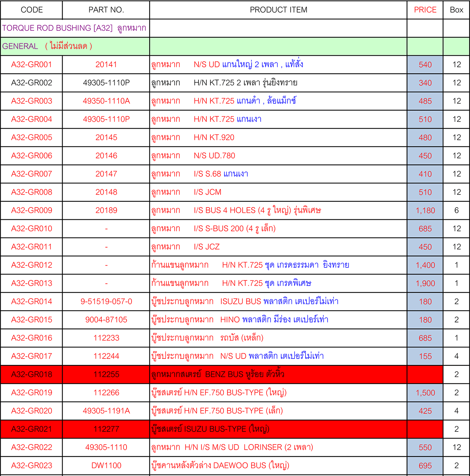Select the TORQUE ROD BUSHING [A32] title cell
Image resolution: width=470 pixels, height=476 pixels.
point(75,28)
